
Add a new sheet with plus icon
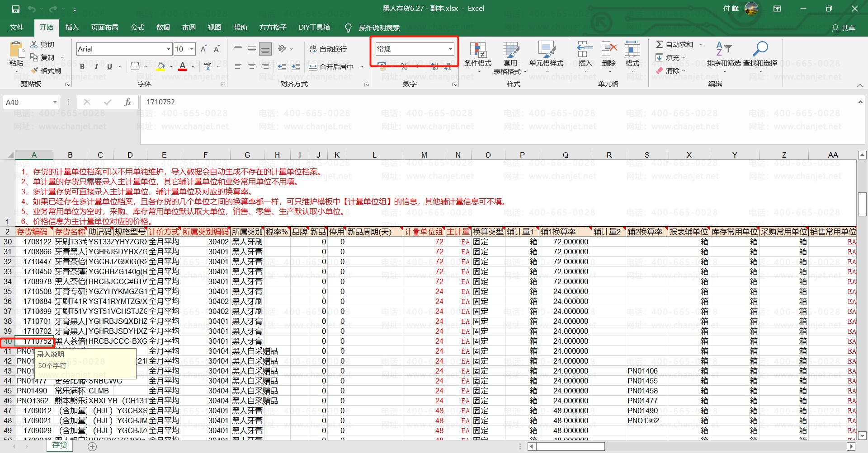(x=92, y=446)
